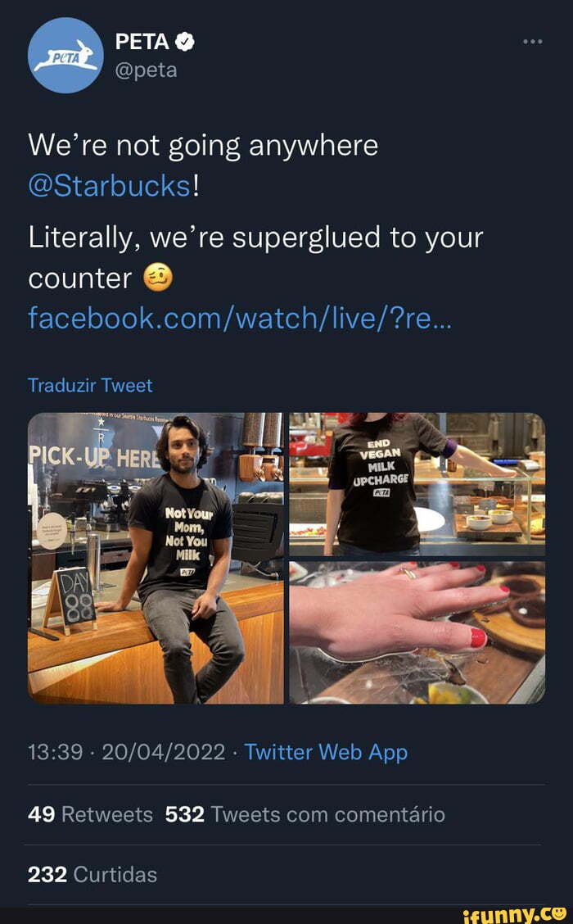
Task: Select Traduzir Tweet to translate
Action: 89,384
